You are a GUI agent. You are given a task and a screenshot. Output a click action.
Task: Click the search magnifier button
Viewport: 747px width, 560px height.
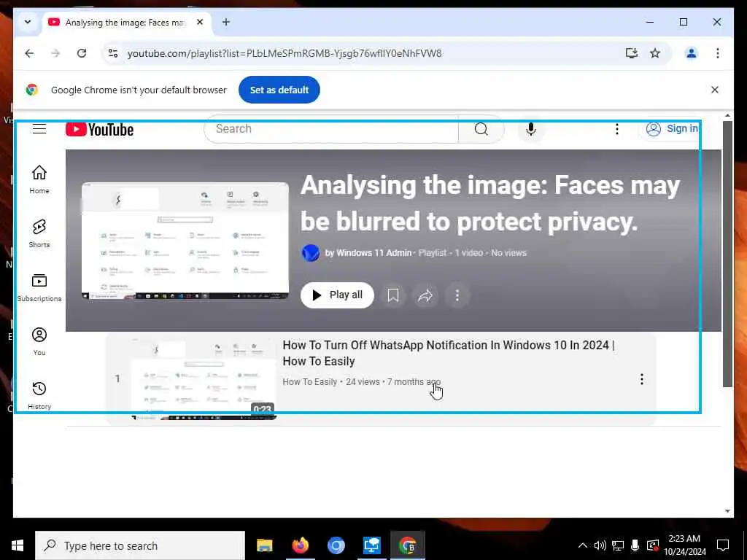(481, 128)
